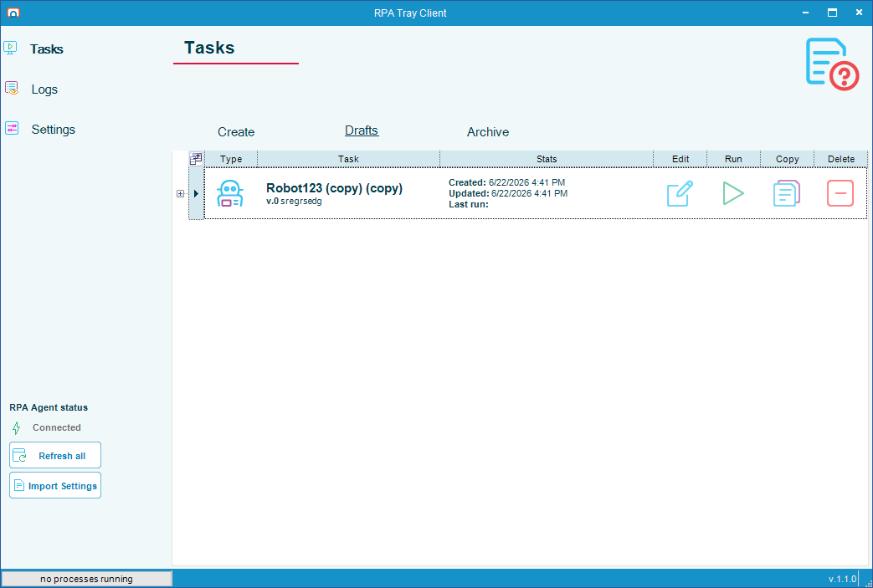Image resolution: width=873 pixels, height=588 pixels.
Task: Click the Logs icon in sidebar
Action: pos(12,89)
